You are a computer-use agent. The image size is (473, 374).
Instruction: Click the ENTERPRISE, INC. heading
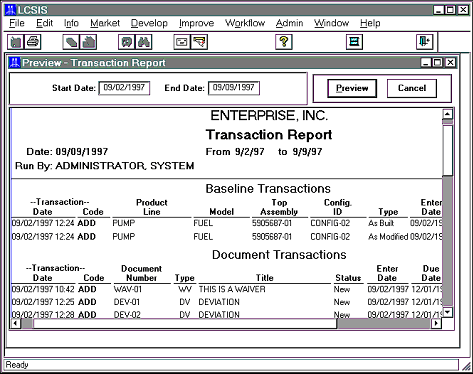pos(269,115)
